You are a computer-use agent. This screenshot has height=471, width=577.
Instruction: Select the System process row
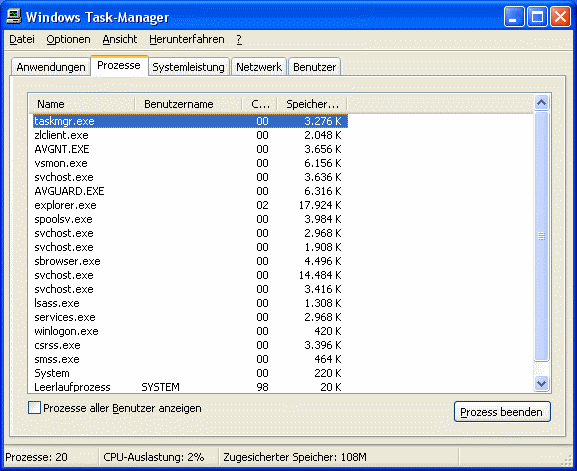coord(190,373)
